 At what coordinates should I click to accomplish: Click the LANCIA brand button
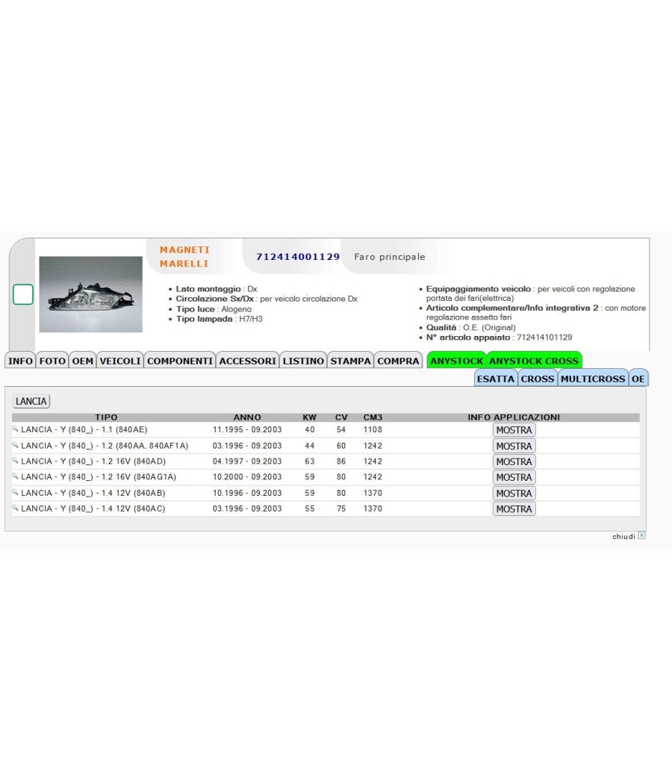[31, 401]
